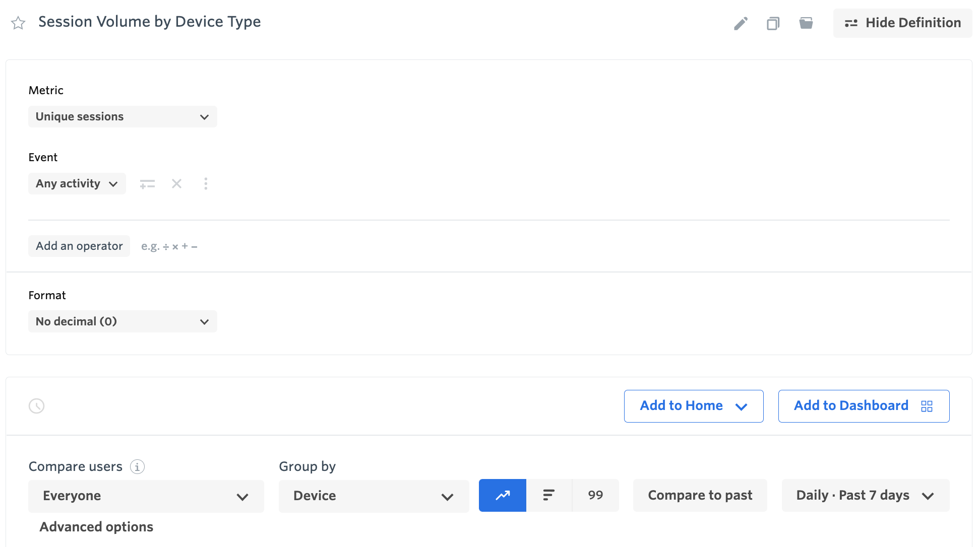This screenshot has height=547, width=980.
Task: Switch to bar chart view
Action: [x=548, y=495]
